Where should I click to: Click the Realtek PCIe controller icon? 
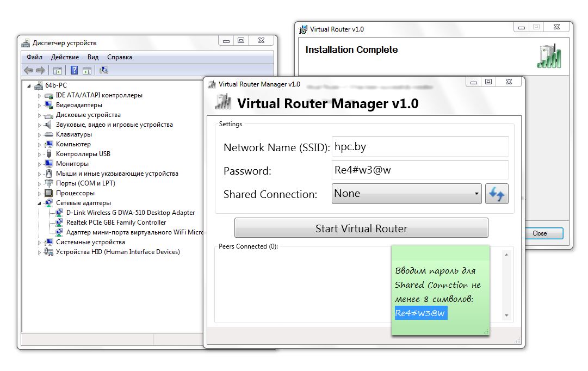(x=59, y=222)
